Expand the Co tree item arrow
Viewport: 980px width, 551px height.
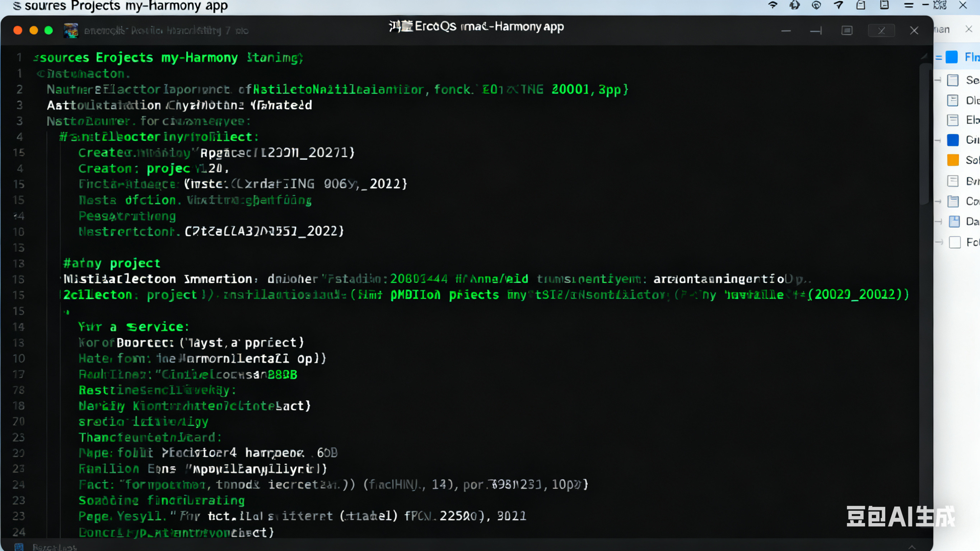coord(938,201)
